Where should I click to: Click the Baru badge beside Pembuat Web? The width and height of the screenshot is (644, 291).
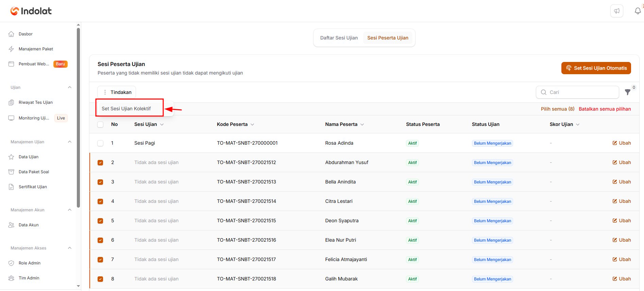click(61, 64)
